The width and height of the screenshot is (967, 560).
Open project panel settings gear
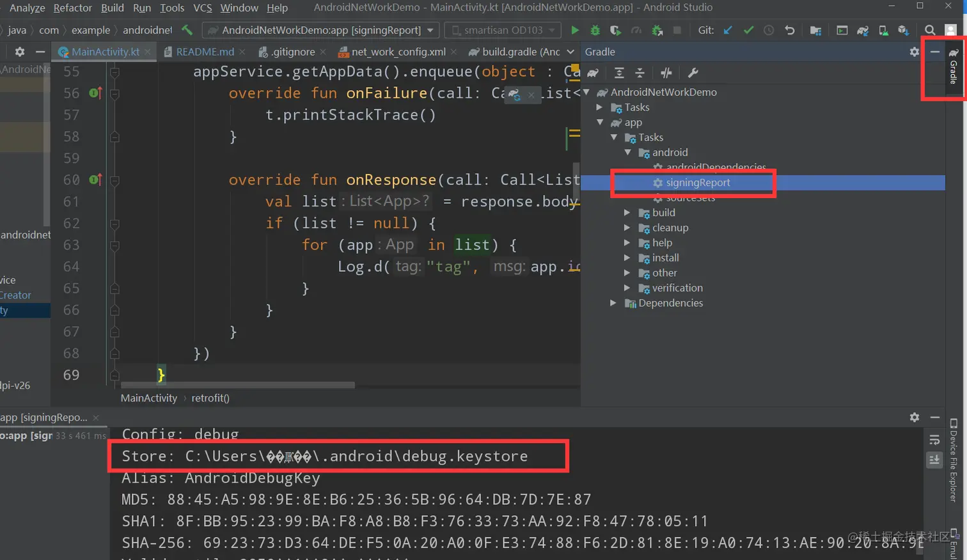point(20,52)
